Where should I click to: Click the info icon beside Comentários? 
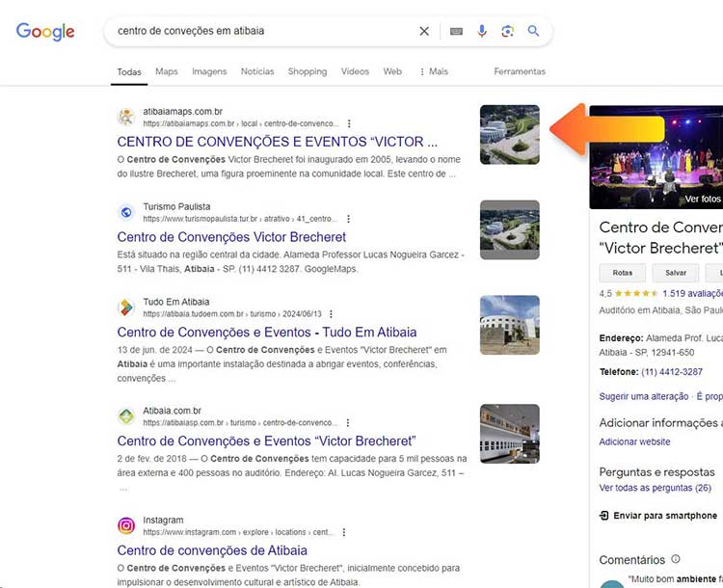click(x=676, y=559)
